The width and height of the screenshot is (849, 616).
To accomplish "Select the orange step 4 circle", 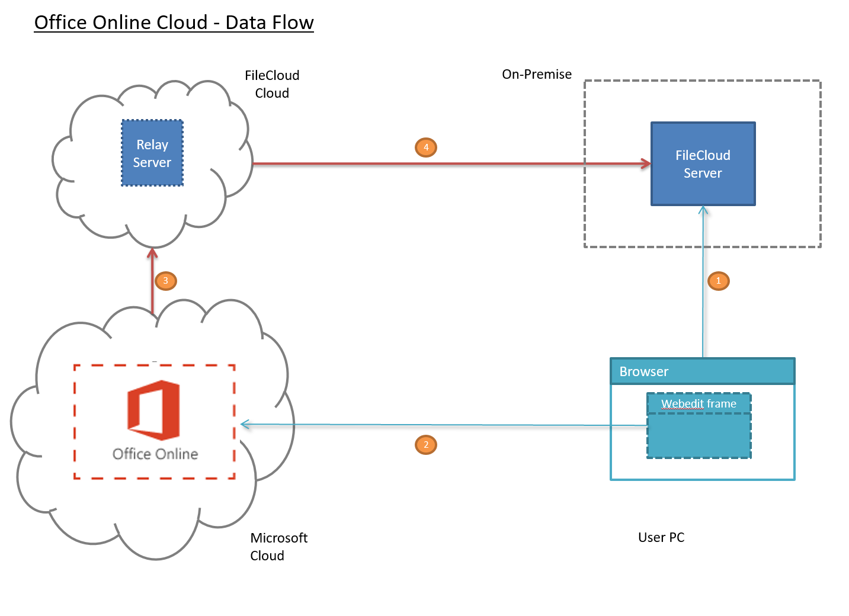I will click(425, 147).
